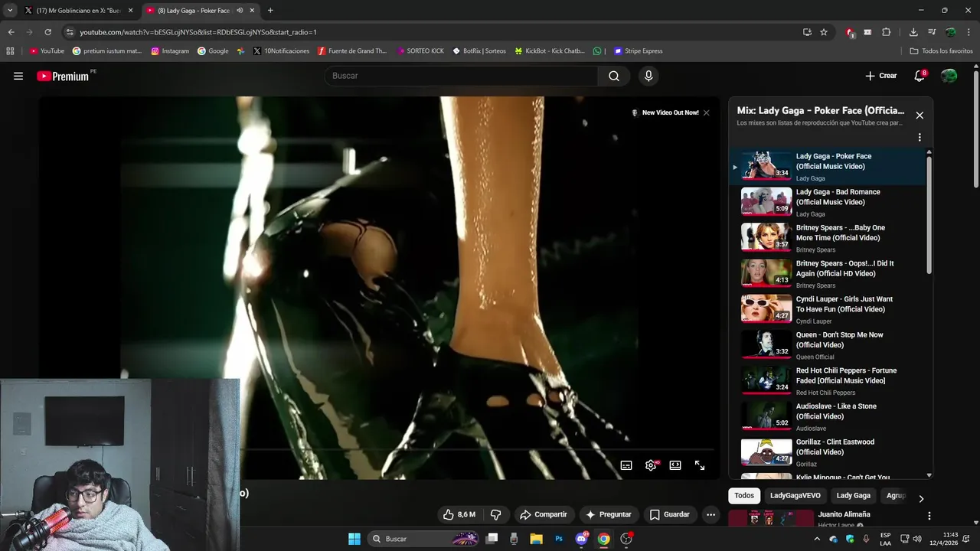Open the Windows Start menu

[x=354, y=539]
